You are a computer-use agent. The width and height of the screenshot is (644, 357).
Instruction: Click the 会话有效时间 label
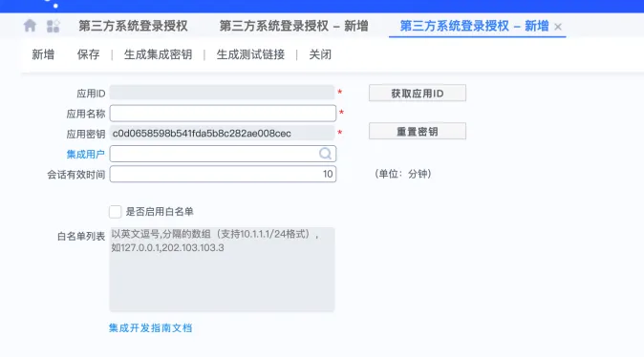(76, 175)
